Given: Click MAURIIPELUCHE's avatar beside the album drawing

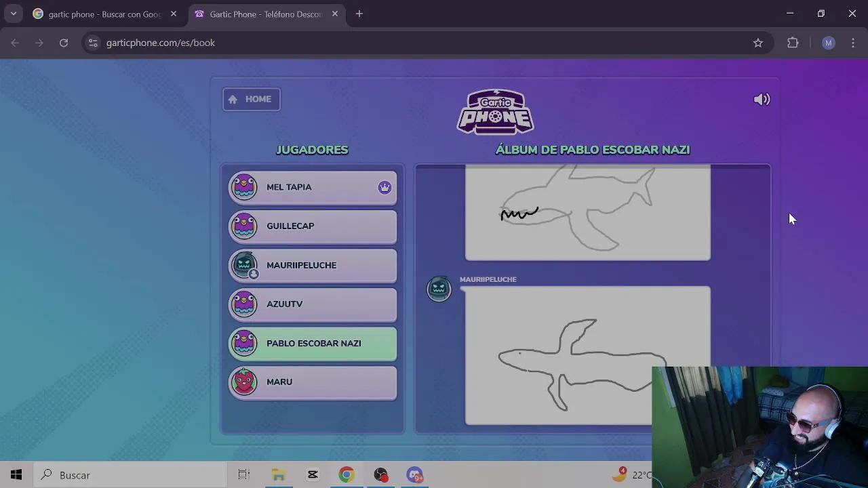Looking at the screenshot, I should pyautogui.click(x=439, y=289).
